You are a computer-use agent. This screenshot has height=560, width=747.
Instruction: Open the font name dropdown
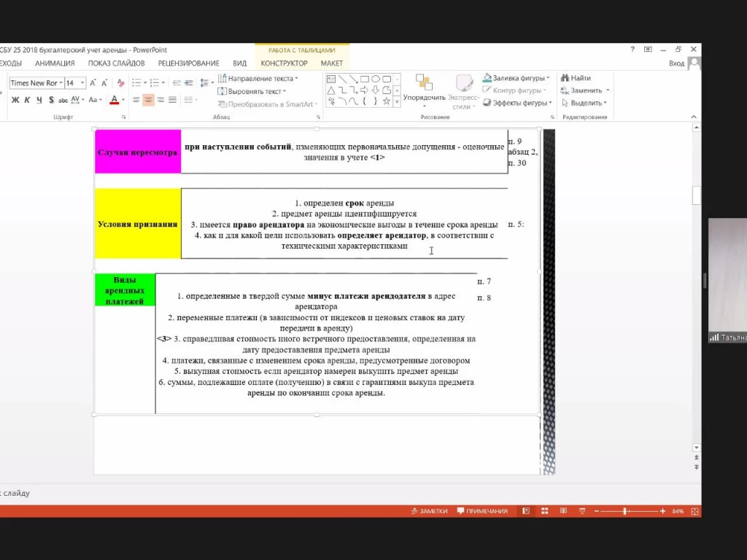pos(61,83)
